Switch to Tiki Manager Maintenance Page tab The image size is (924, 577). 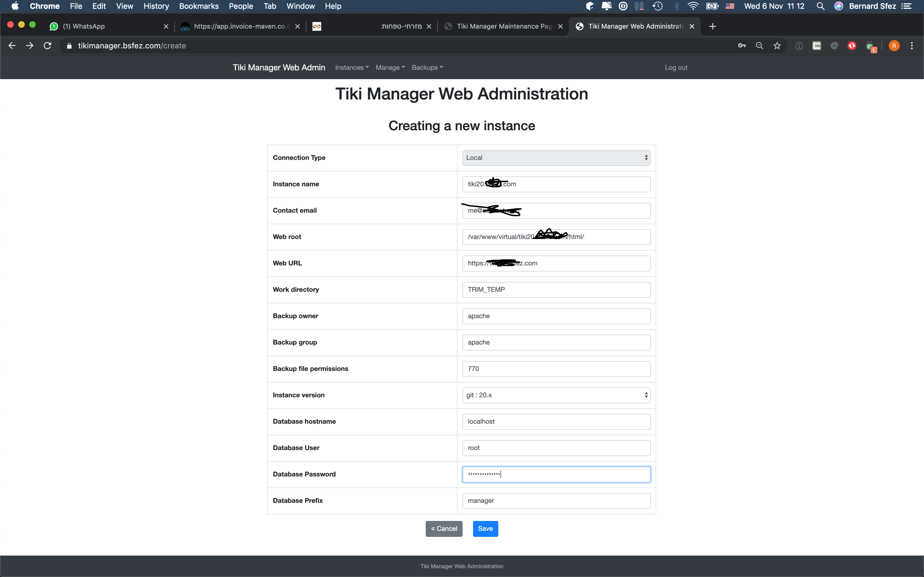point(503,26)
